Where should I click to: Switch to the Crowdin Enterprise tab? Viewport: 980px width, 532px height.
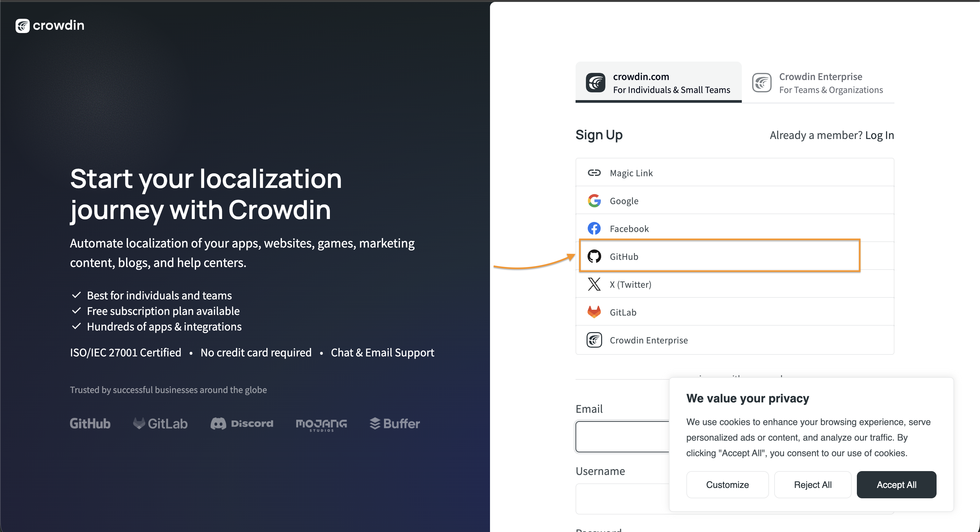tap(818, 83)
